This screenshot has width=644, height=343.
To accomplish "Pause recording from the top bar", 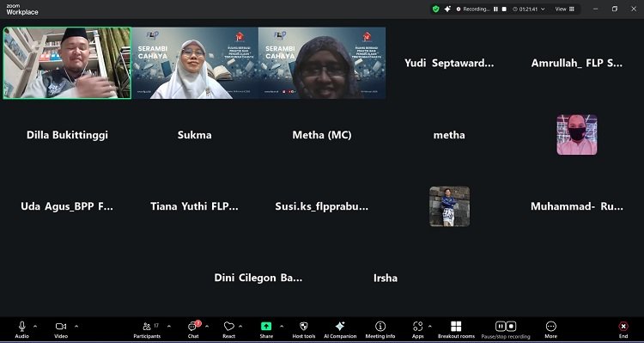I will (495, 9).
